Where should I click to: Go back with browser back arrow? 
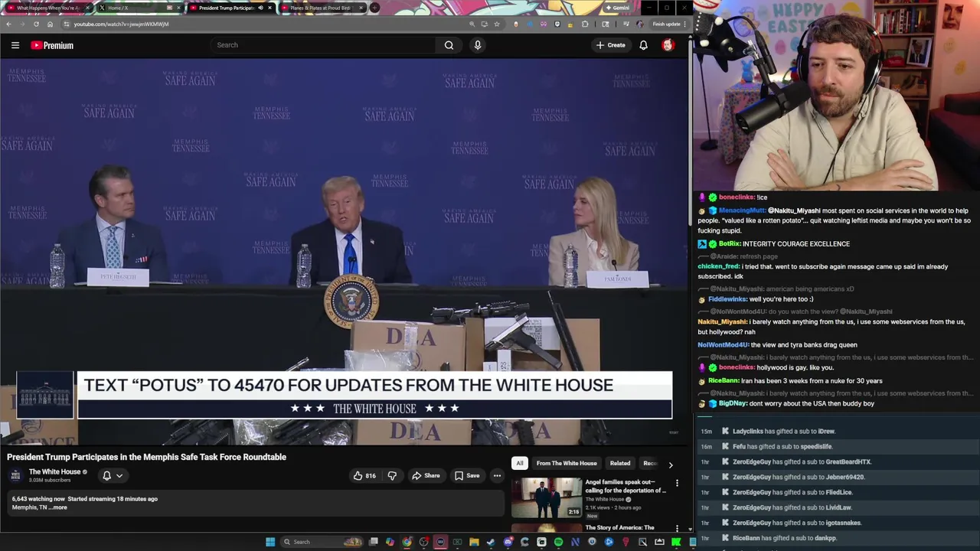tap(8, 24)
